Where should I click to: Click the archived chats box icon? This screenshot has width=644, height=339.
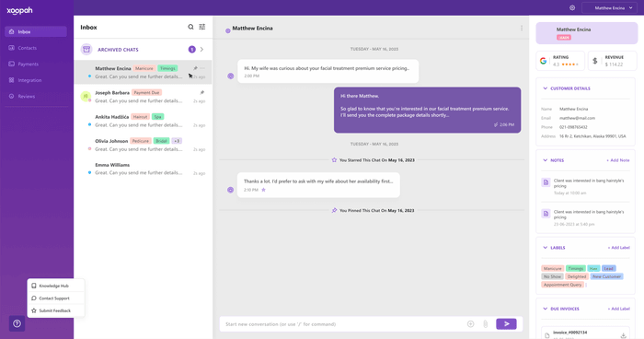coord(86,50)
